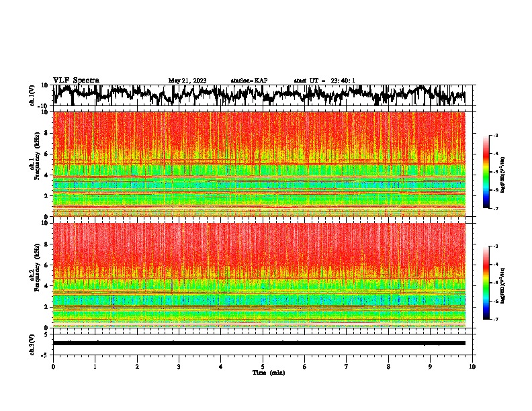Screen dimensions: 532x411
Task: Click the ch.2 spectrogram color scale bar
Action: (486, 283)
